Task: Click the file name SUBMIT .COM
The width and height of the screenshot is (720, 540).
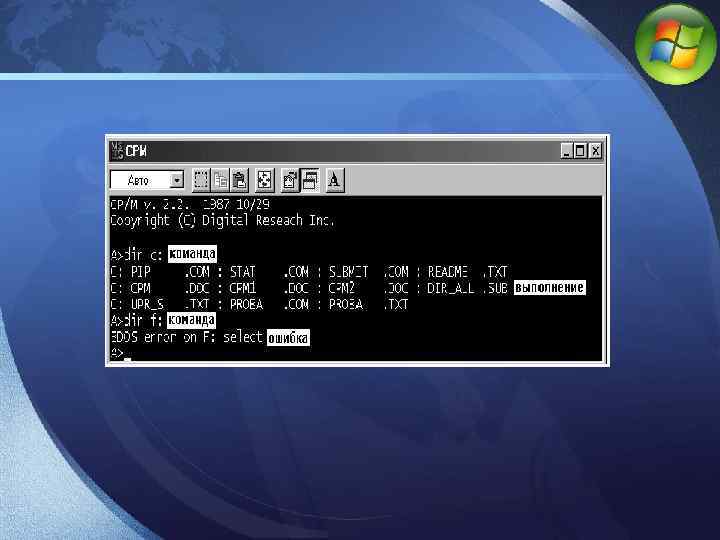Action: tap(368, 272)
